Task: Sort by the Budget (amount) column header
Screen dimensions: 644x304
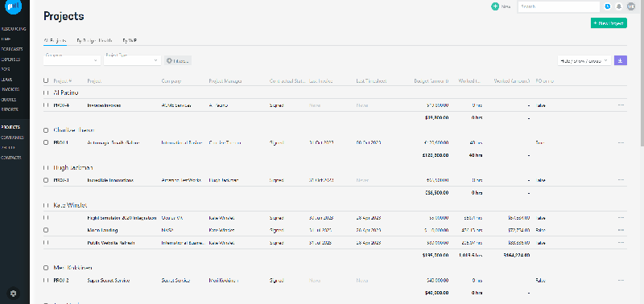Action: tap(431, 80)
